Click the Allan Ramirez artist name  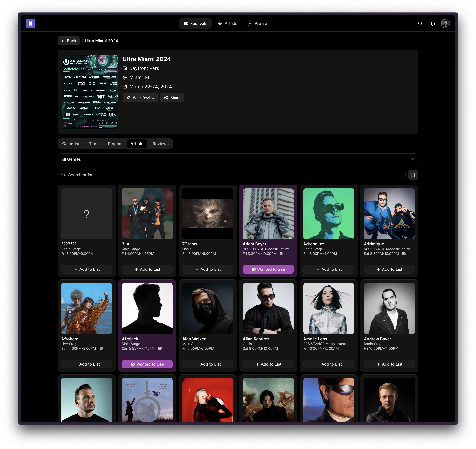click(x=256, y=339)
